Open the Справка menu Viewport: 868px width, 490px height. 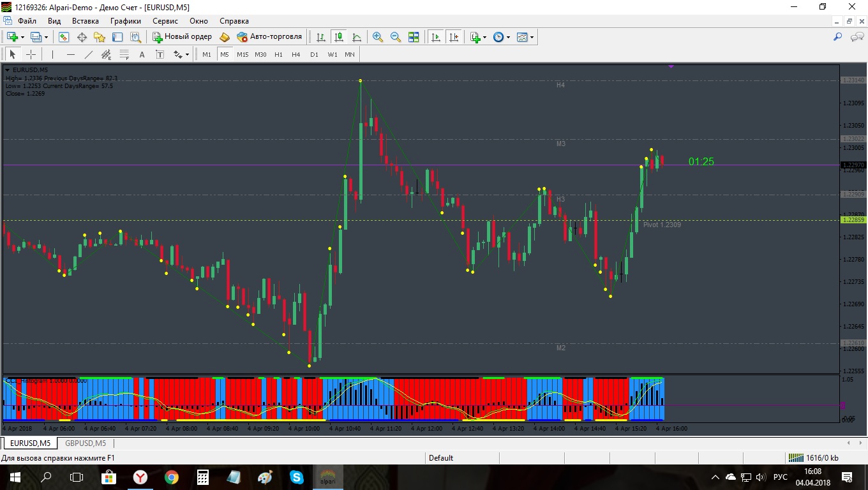click(x=234, y=21)
